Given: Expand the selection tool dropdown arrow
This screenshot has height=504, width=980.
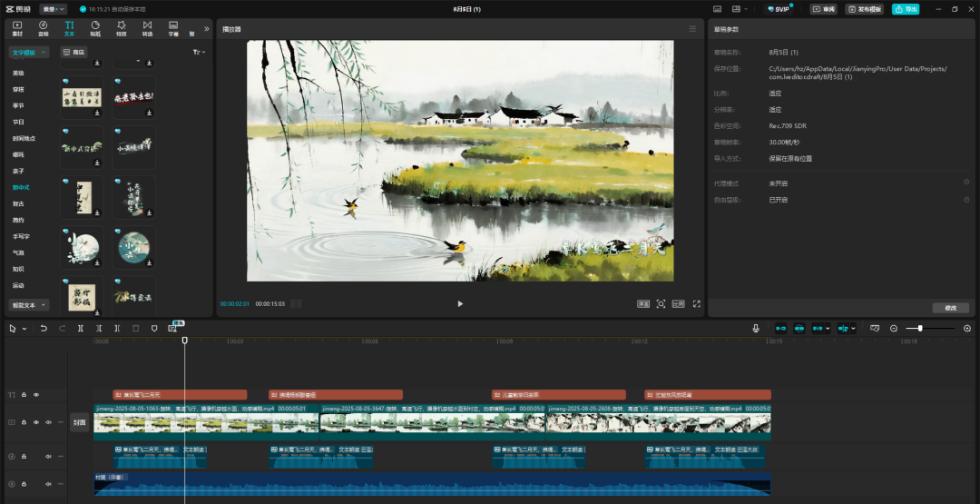Looking at the screenshot, I should [x=24, y=328].
